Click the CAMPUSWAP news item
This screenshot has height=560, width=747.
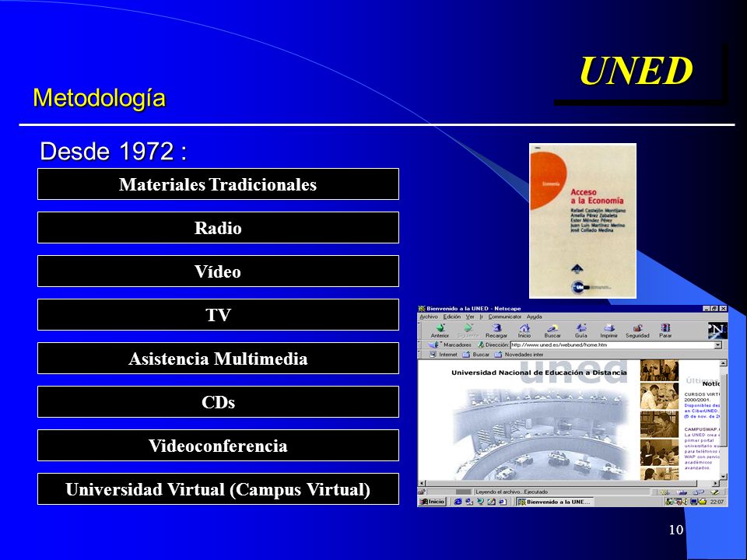702,448
